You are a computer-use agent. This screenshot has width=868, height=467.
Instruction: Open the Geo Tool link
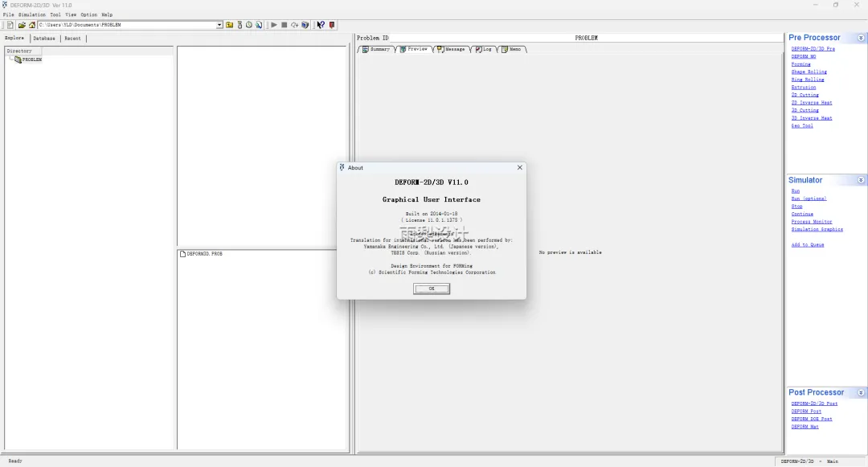pyautogui.click(x=802, y=126)
